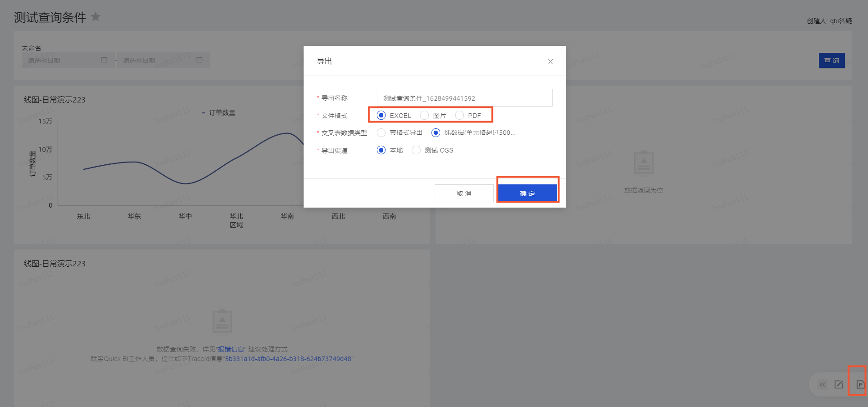Click the 导出名称 text input field

464,98
